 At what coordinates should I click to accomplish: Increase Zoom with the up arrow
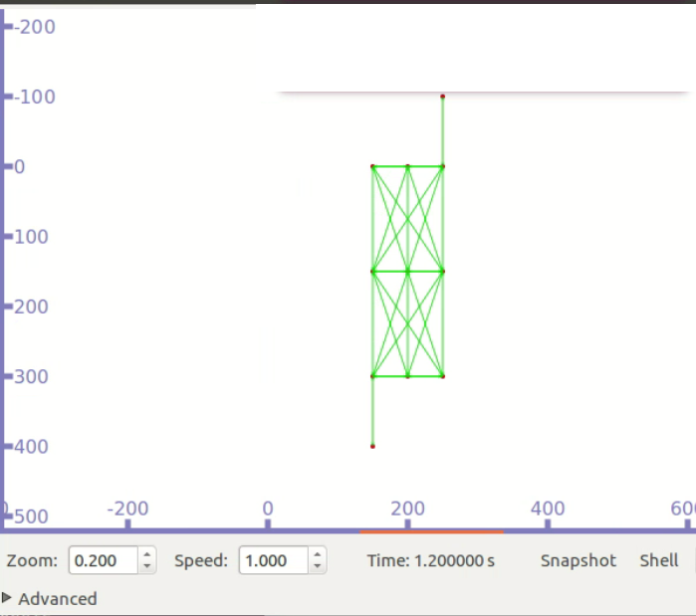[147, 555]
